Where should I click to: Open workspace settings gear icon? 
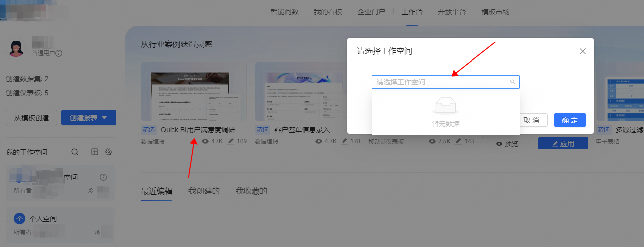(109, 152)
